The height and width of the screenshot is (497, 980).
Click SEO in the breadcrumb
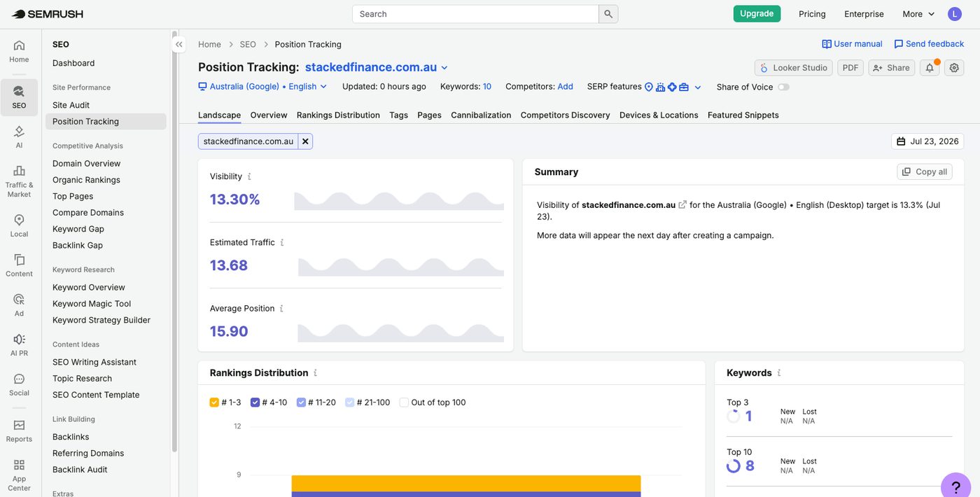(x=248, y=44)
